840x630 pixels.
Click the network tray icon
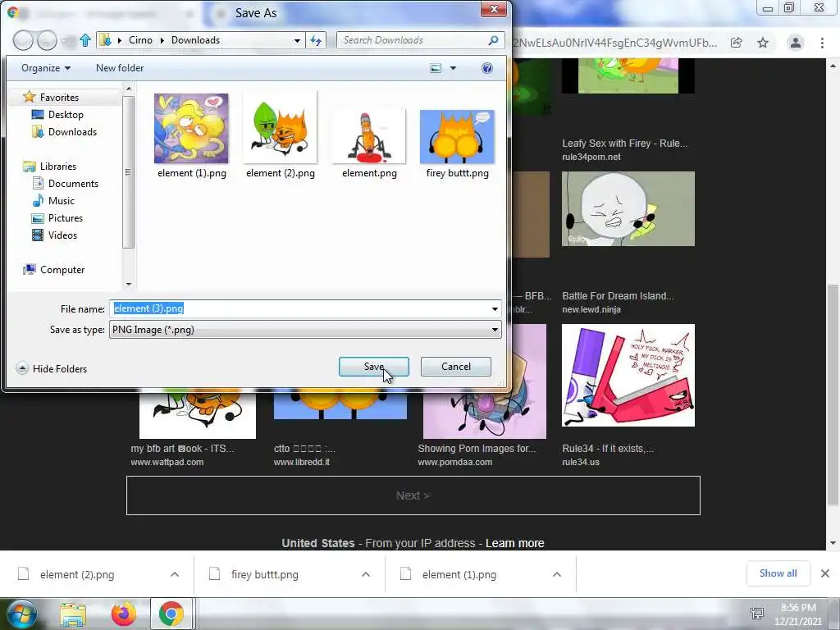tap(757, 614)
